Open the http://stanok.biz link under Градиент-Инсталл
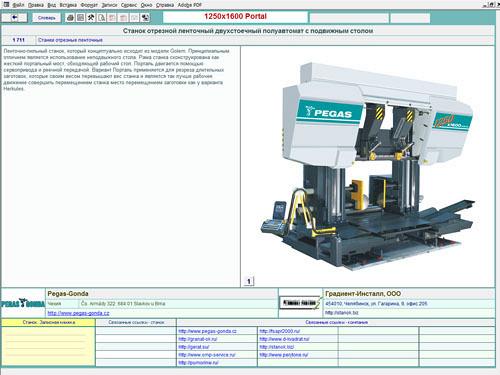Image resolution: width=500 pixels, height=375 pixels. coord(342,313)
